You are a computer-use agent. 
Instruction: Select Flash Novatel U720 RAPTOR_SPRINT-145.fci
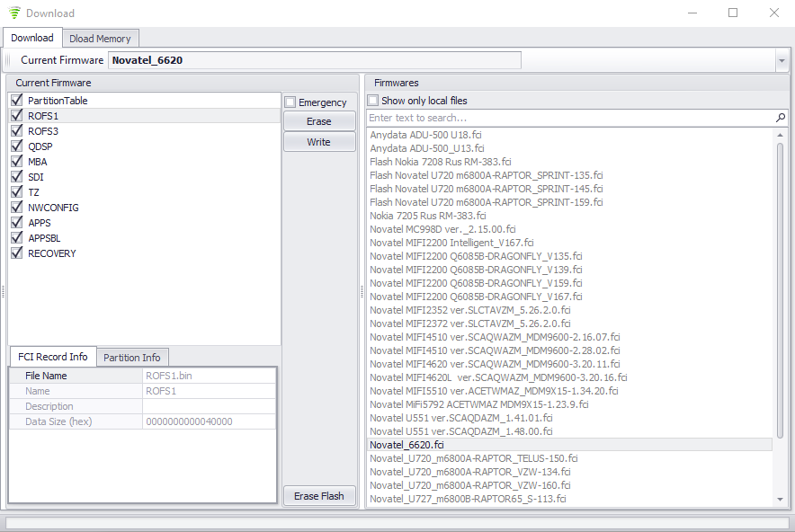click(x=487, y=189)
